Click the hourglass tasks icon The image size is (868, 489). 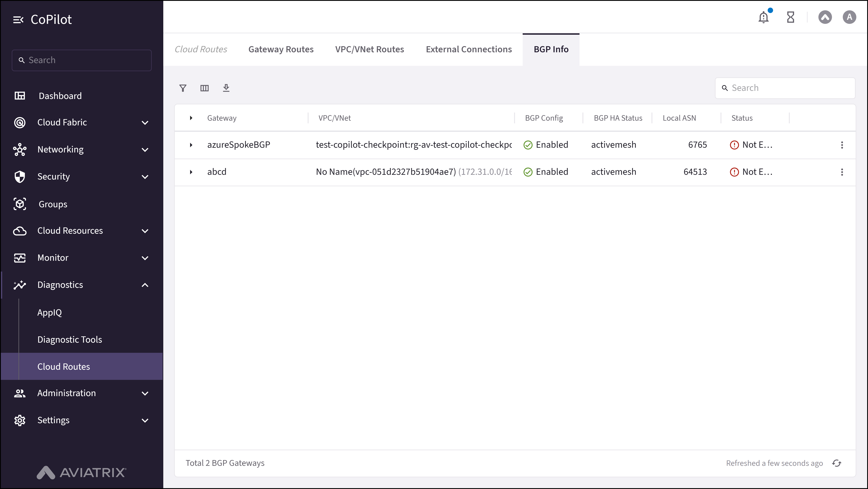(791, 17)
